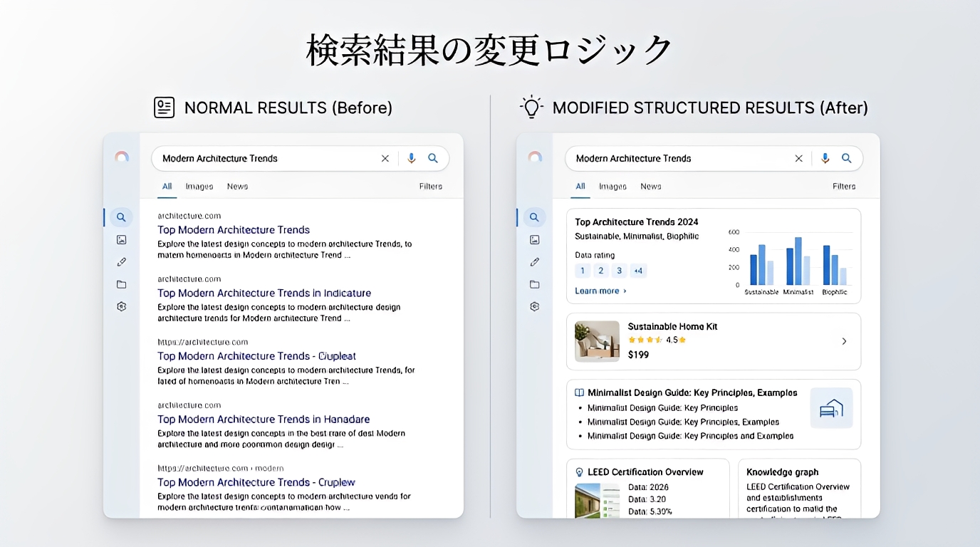
Task: Select the pencil icon in the After panel sidebar
Action: pyautogui.click(x=535, y=262)
